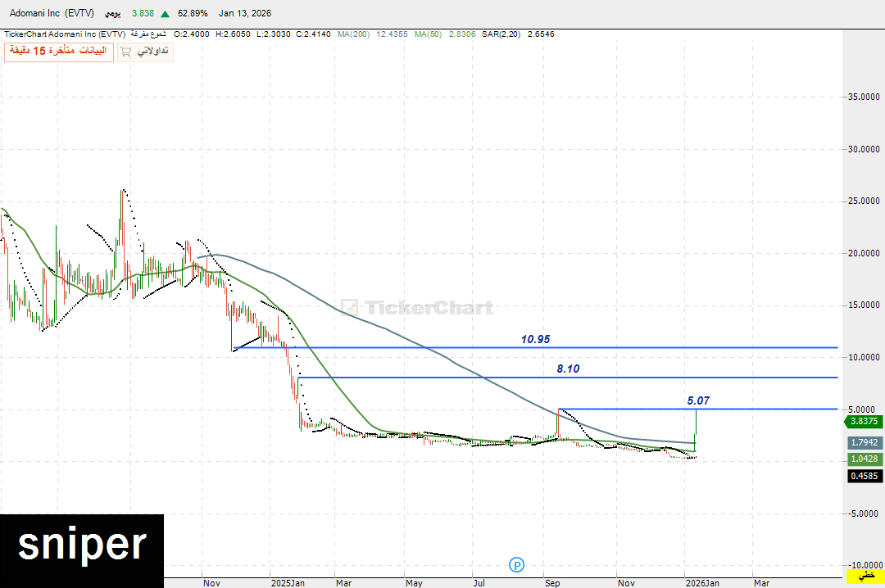Select the gray 1.7942 price tag on the axis
The height and width of the screenshot is (588, 885).
pyautogui.click(x=864, y=442)
